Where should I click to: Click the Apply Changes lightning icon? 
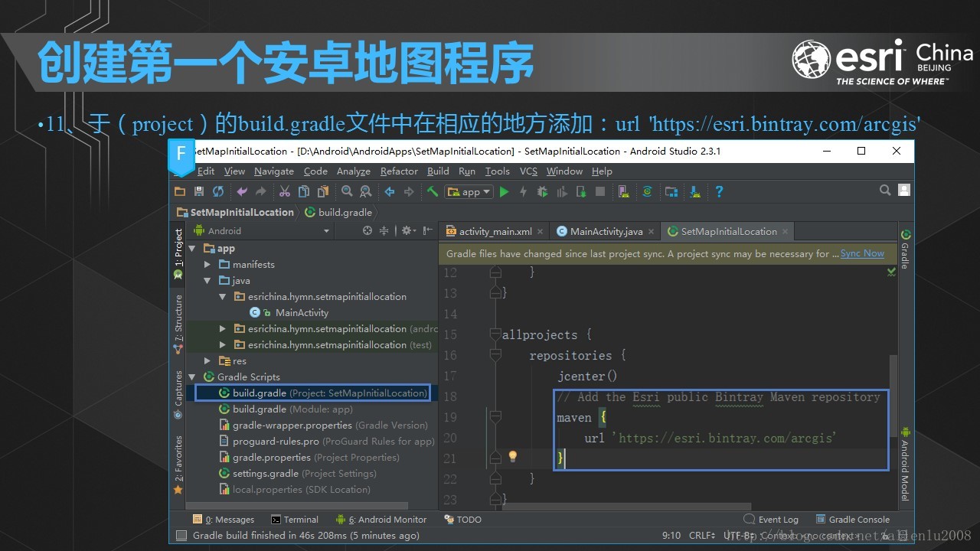tap(524, 191)
